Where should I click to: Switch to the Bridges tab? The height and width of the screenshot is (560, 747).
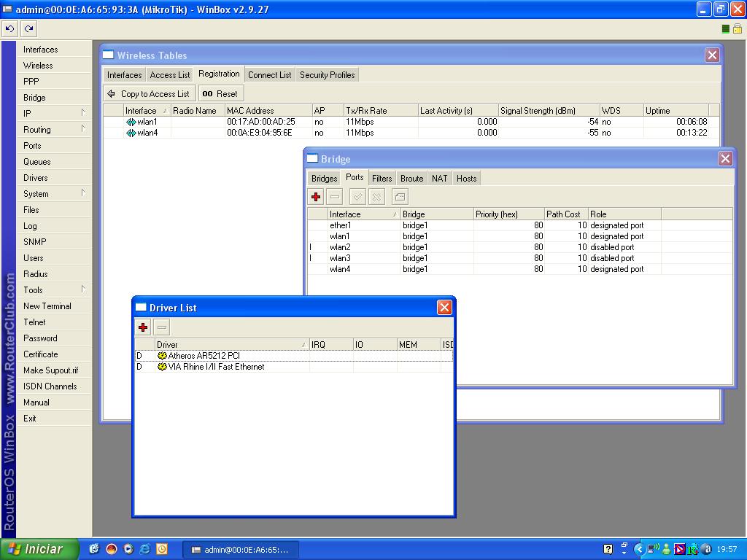324,178
